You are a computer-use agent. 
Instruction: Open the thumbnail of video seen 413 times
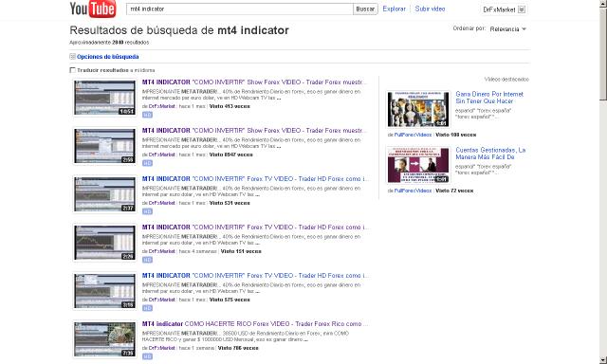(x=104, y=98)
